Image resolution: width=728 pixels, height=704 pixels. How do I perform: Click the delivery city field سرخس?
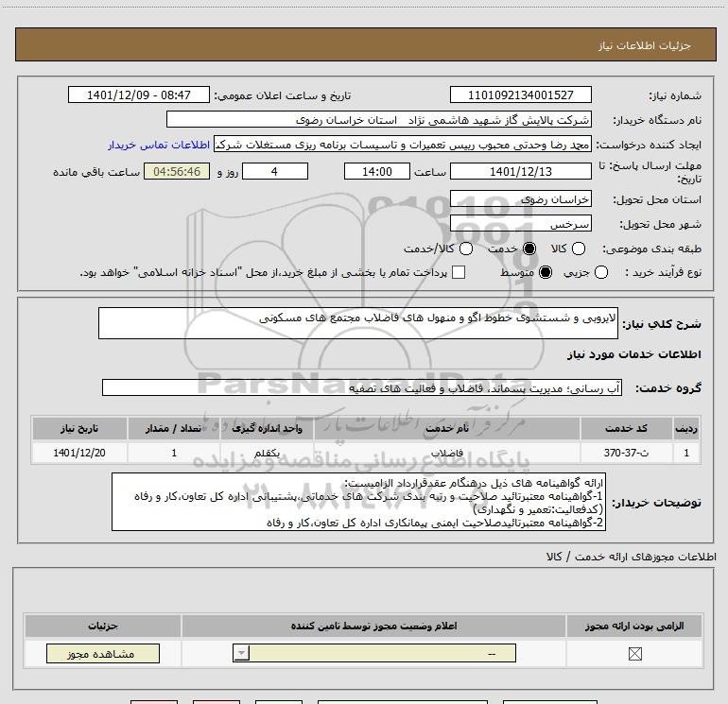[520, 224]
